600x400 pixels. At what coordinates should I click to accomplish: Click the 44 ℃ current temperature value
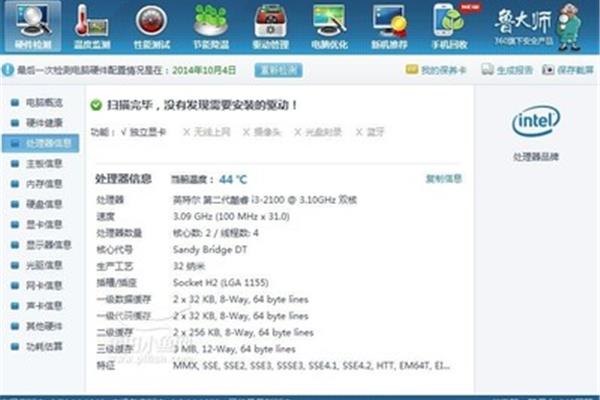click(x=233, y=179)
